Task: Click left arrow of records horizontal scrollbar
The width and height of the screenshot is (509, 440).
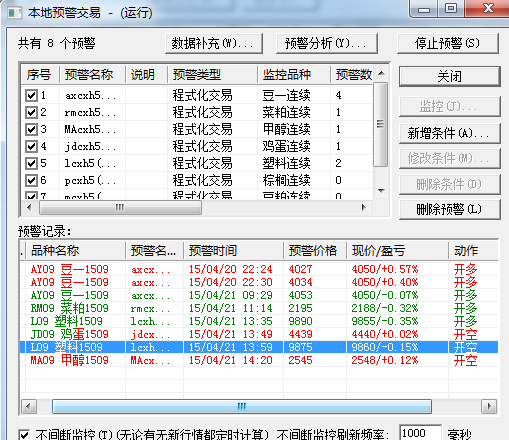Action: tap(29, 407)
